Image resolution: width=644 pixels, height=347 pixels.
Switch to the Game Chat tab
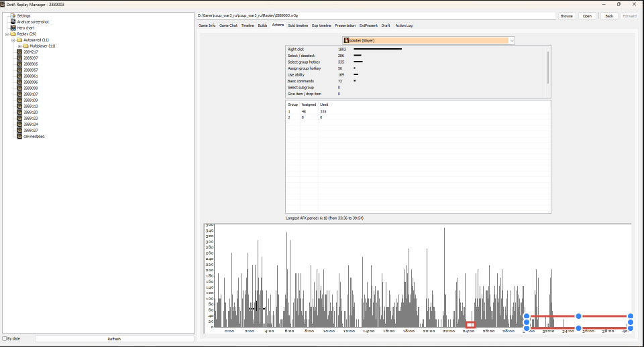tap(228, 25)
